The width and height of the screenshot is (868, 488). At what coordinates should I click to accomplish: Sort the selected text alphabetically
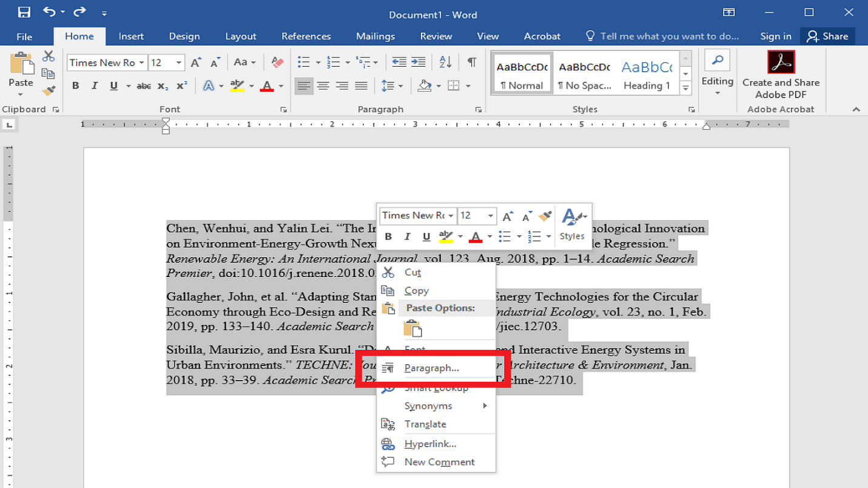[x=445, y=62]
